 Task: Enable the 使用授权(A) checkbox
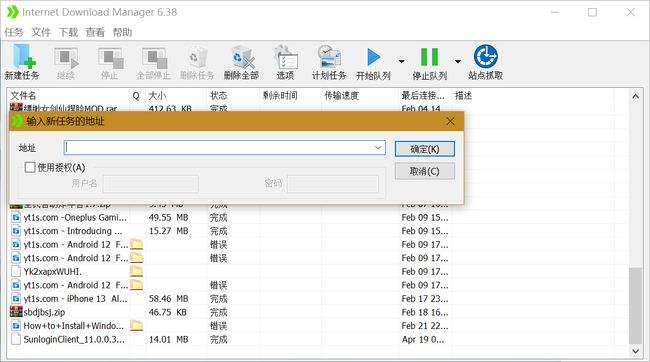30,168
